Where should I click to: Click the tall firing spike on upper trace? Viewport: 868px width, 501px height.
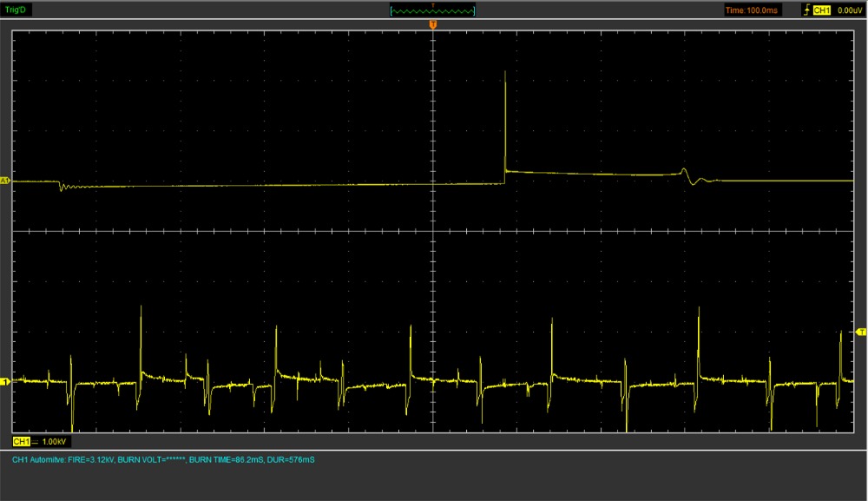point(505,113)
